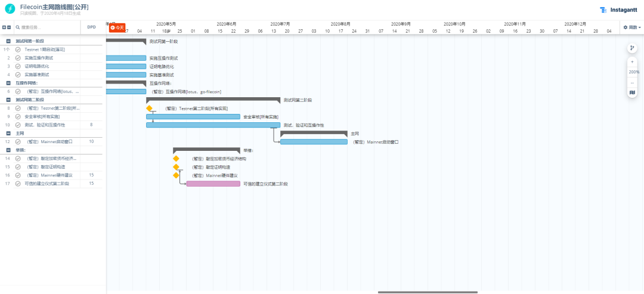Click DPD value 8 for row 10

[91, 125]
